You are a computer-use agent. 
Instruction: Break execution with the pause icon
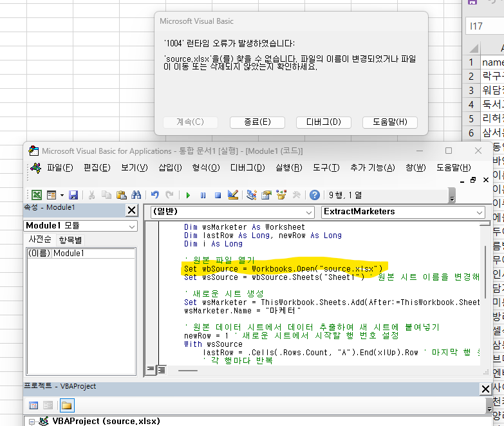pyautogui.click(x=203, y=195)
